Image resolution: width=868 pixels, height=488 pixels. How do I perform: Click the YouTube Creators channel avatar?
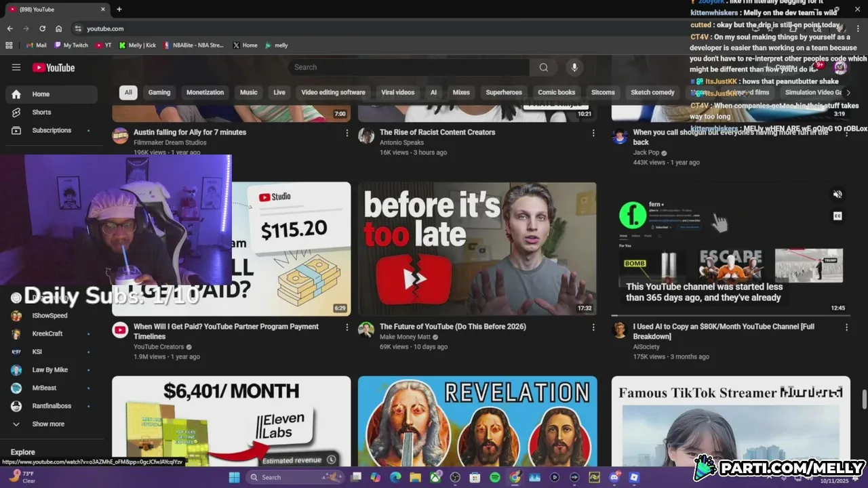(120, 330)
